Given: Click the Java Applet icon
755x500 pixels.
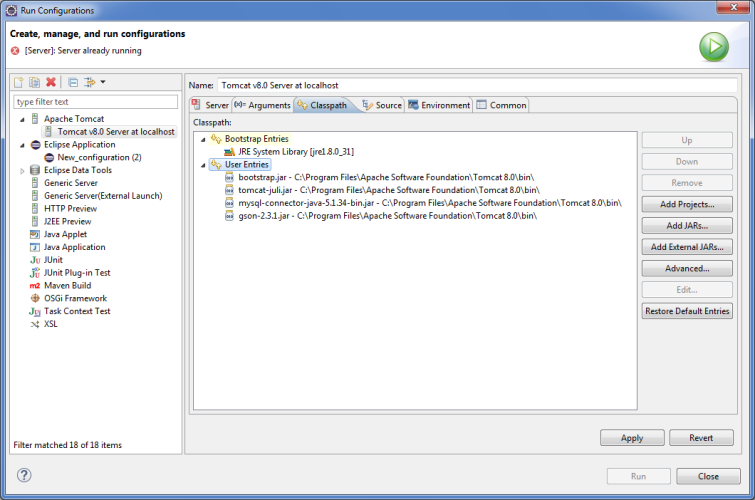Looking at the screenshot, I should (x=35, y=234).
